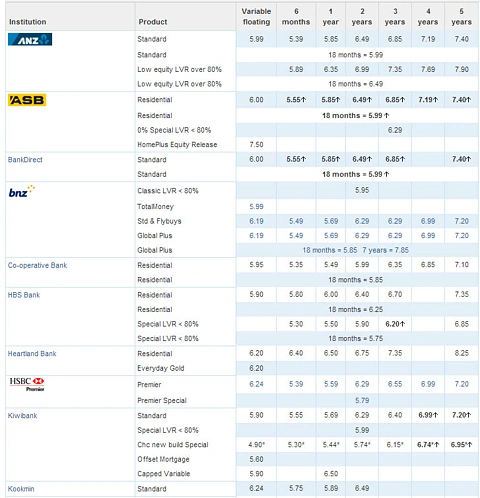Select the 6 months column header
This screenshot has width=480, height=498.
pos(296,17)
